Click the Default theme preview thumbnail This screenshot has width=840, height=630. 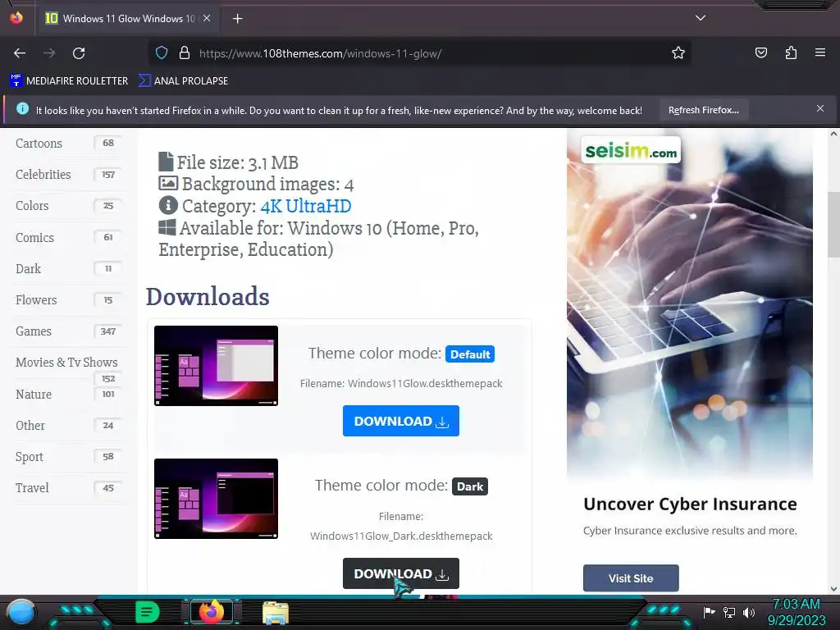pos(216,365)
